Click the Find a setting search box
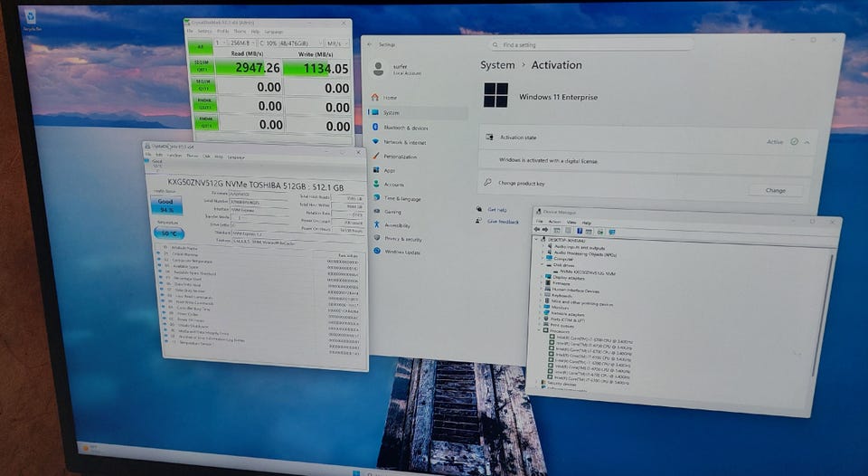Image resolution: width=868 pixels, height=476 pixels. pos(592,45)
